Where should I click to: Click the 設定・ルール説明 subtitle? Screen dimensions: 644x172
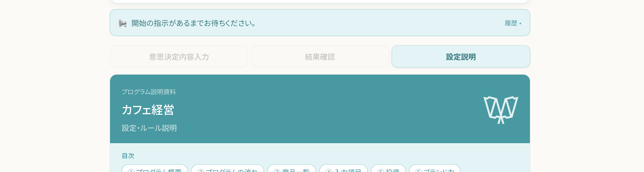(149, 128)
